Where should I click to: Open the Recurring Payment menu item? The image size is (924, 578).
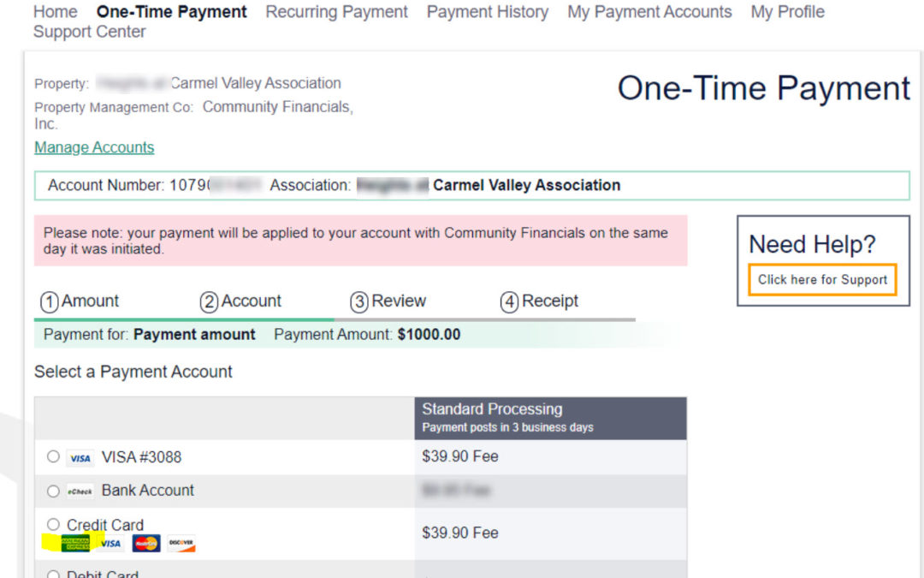tap(336, 12)
